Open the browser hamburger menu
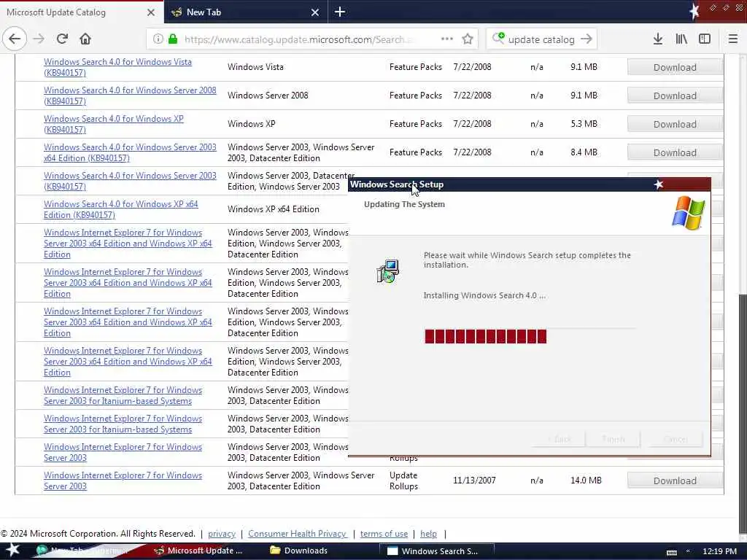The image size is (747, 560). click(733, 39)
